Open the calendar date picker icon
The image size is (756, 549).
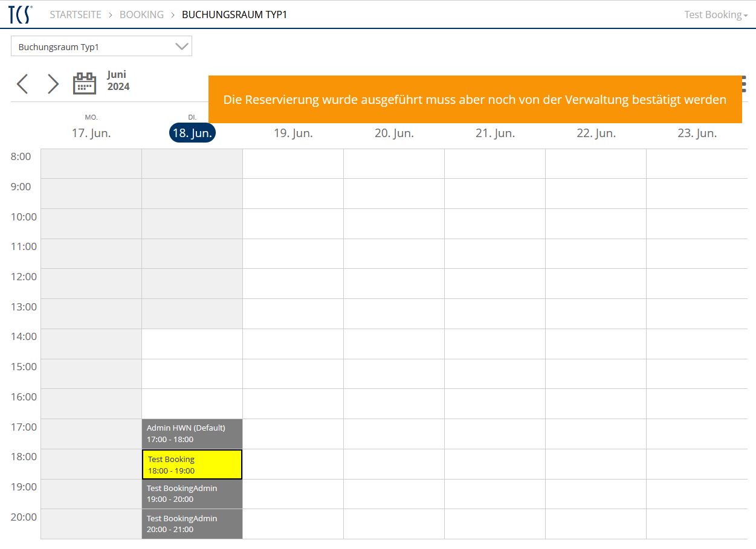click(85, 83)
